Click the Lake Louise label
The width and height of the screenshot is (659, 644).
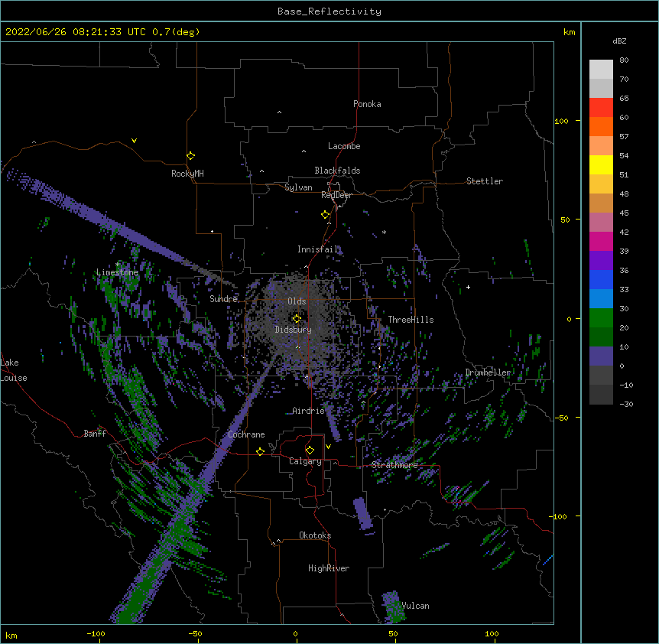pos(14,370)
